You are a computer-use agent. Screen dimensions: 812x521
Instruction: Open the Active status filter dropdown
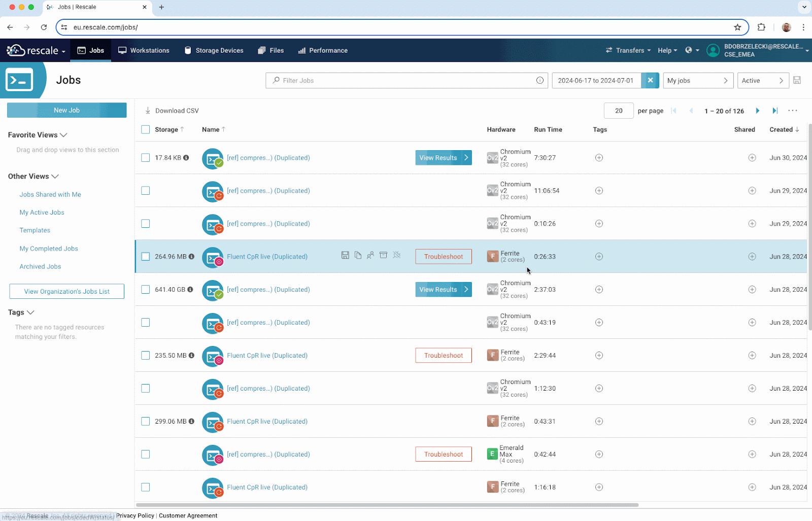(762, 81)
